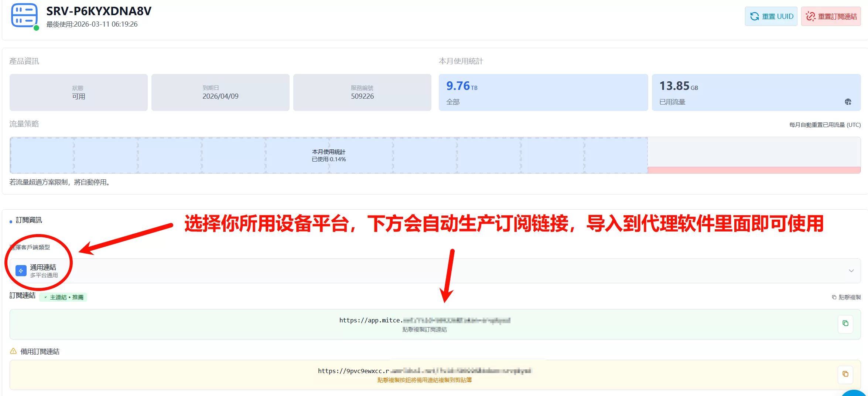The image size is (868, 396).
Task: Click the 點擊複製 link above subscription URL
Action: (846, 297)
